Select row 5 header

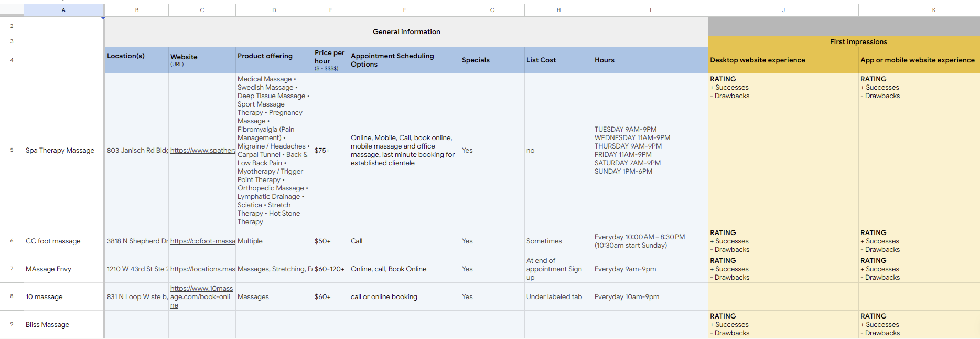point(12,150)
